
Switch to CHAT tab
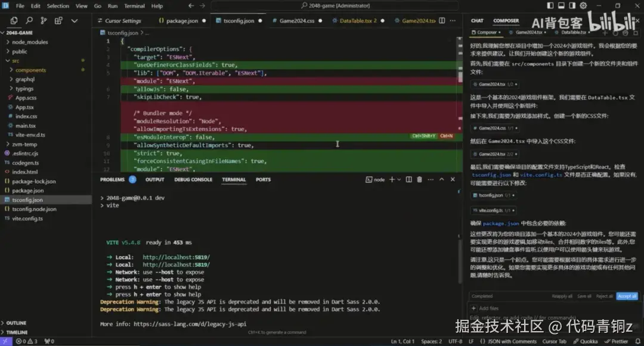[477, 20]
